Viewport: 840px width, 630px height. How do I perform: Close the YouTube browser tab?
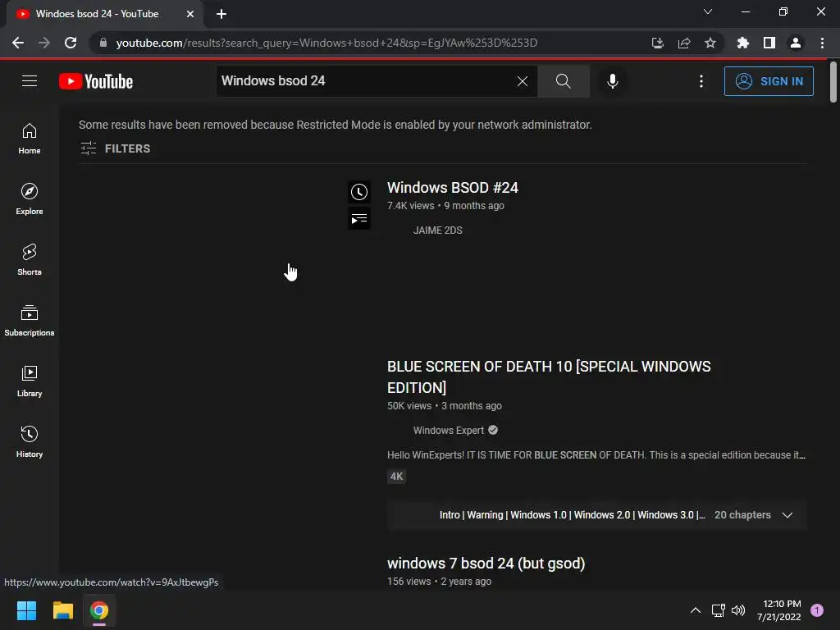click(x=190, y=14)
